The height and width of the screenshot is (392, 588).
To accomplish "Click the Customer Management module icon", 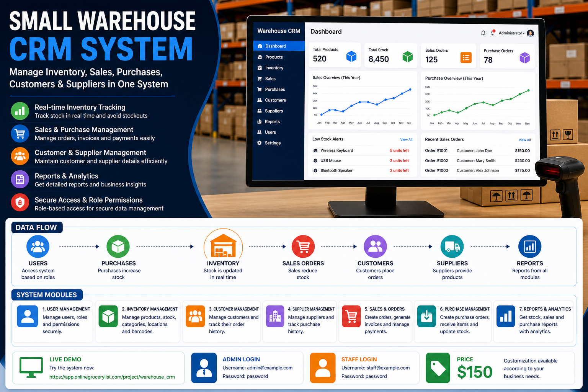I will tap(195, 316).
